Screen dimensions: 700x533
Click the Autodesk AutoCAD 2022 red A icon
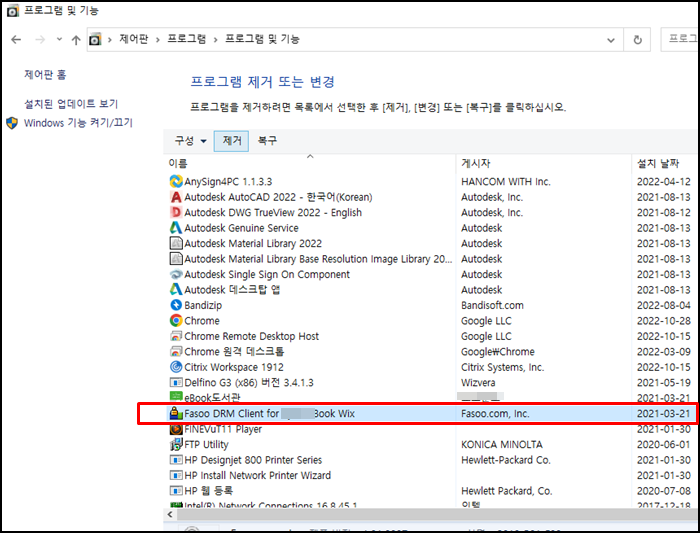pyautogui.click(x=176, y=197)
